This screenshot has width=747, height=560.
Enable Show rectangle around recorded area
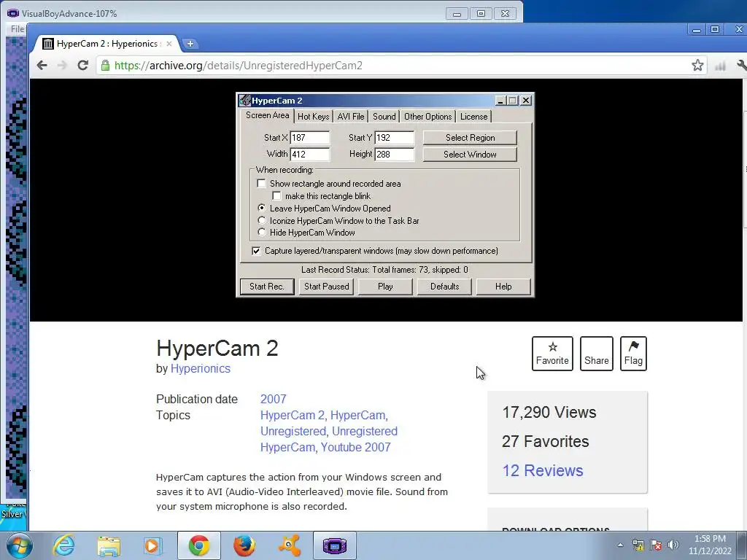[262, 183]
